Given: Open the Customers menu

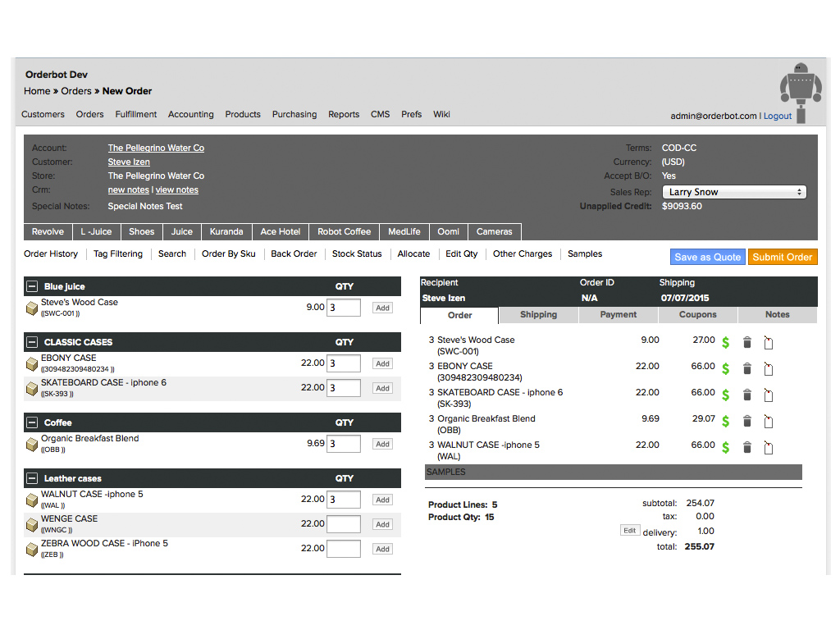Looking at the screenshot, I should [43, 114].
